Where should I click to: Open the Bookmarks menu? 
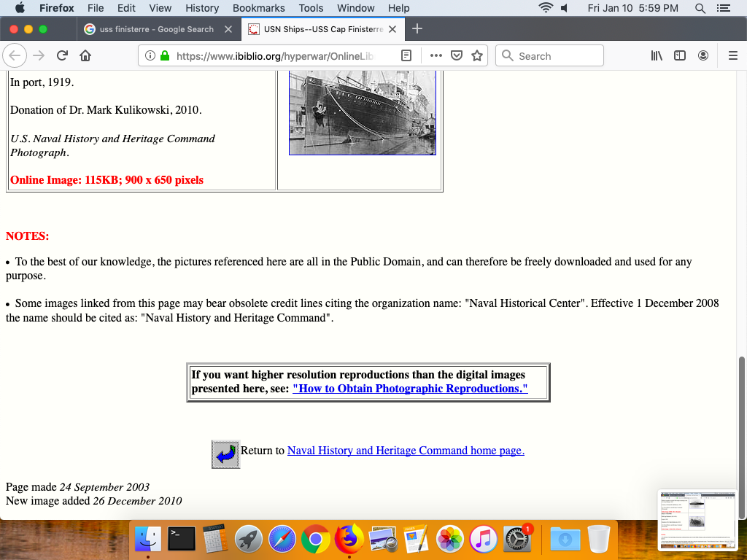click(x=258, y=8)
